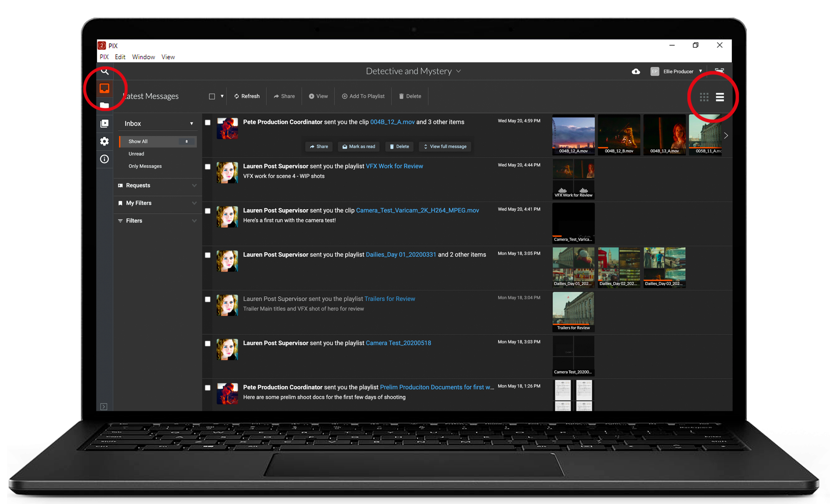Open the Inbox messages sidebar icon
830x504 pixels.
pos(104,88)
